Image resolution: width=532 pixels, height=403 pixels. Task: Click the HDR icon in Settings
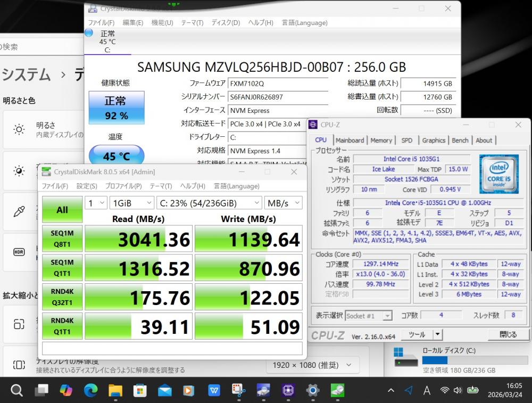(x=19, y=252)
